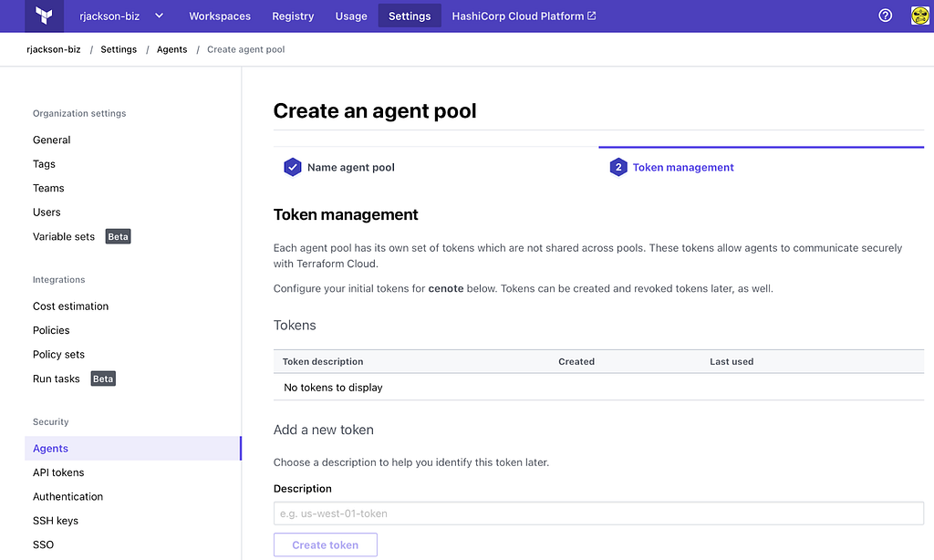Click the Last used column header
The width and height of the screenshot is (934, 560).
732,361
